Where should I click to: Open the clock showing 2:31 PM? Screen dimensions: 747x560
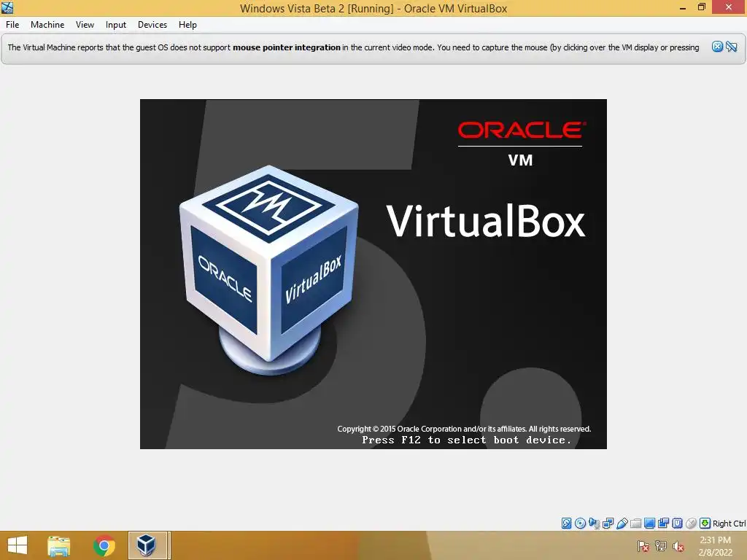point(715,546)
